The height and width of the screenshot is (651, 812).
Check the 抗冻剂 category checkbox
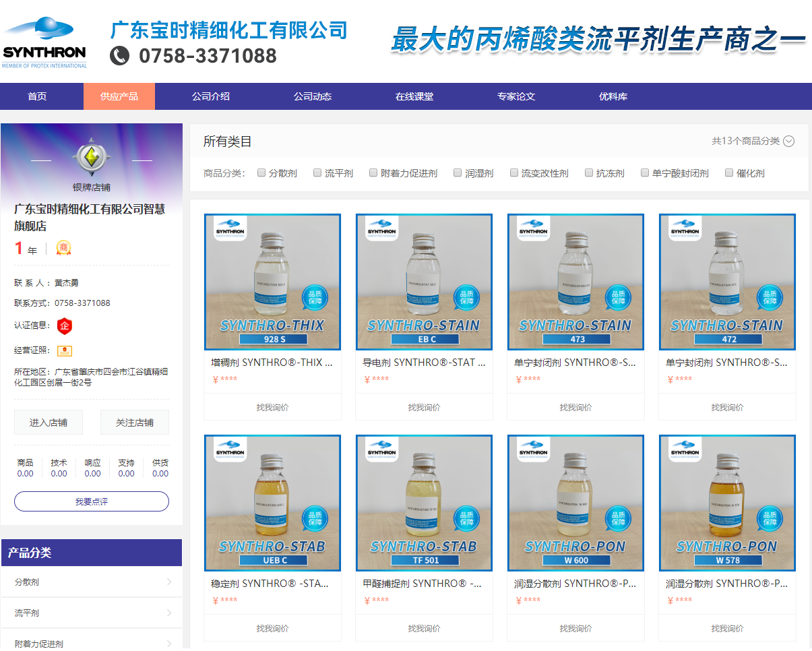pyautogui.click(x=589, y=173)
